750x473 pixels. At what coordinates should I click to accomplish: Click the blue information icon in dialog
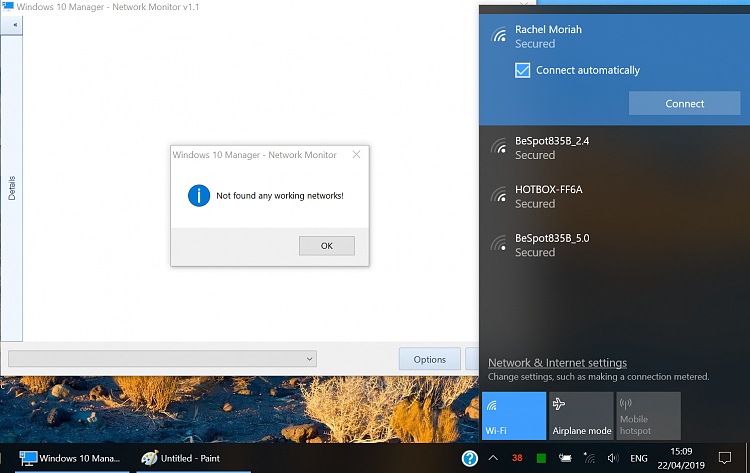click(x=199, y=196)
